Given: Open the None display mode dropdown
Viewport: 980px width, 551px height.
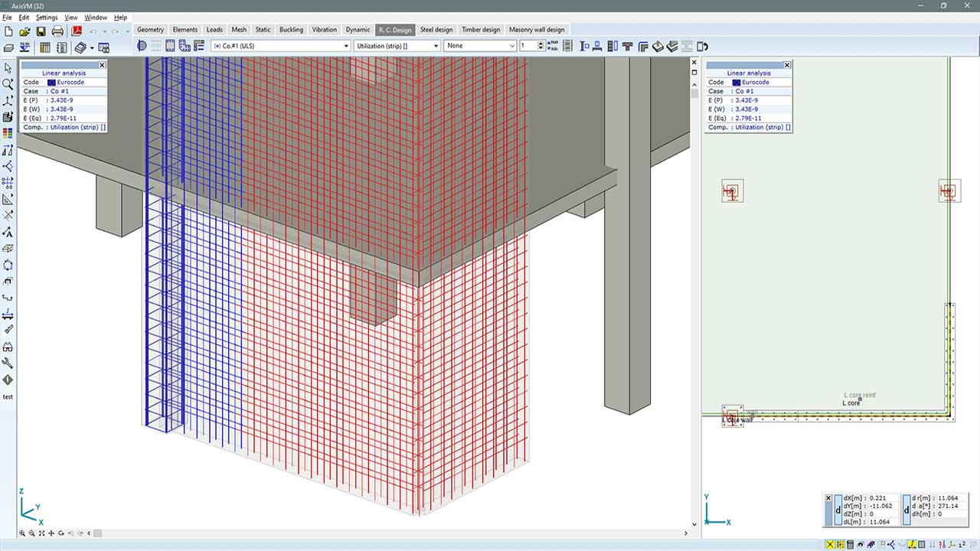Looking at the screenshot, I should (481, 46).
